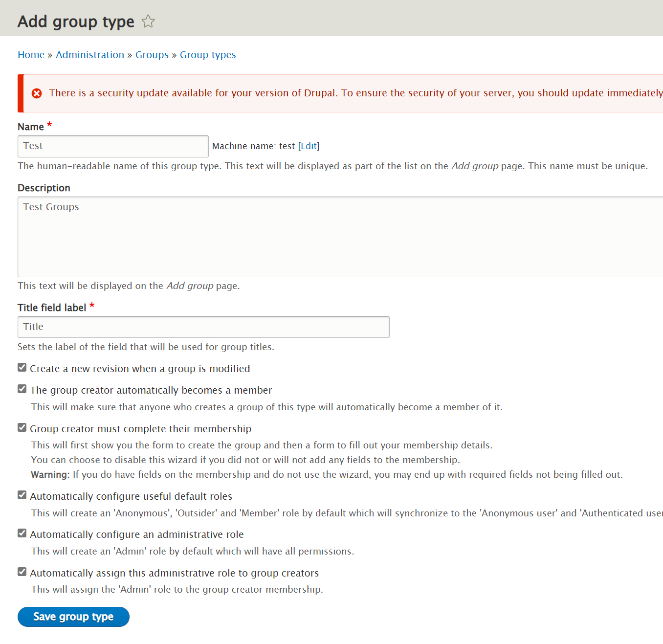Disable 'Automatically configure an administrative role'
Viewport: 663px width, 644px height.
pos(22,533)
